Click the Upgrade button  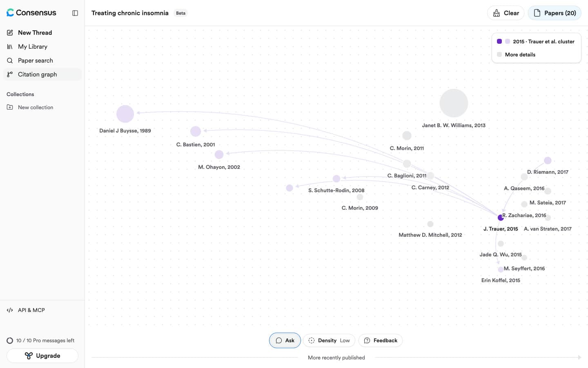coord(42,356)
